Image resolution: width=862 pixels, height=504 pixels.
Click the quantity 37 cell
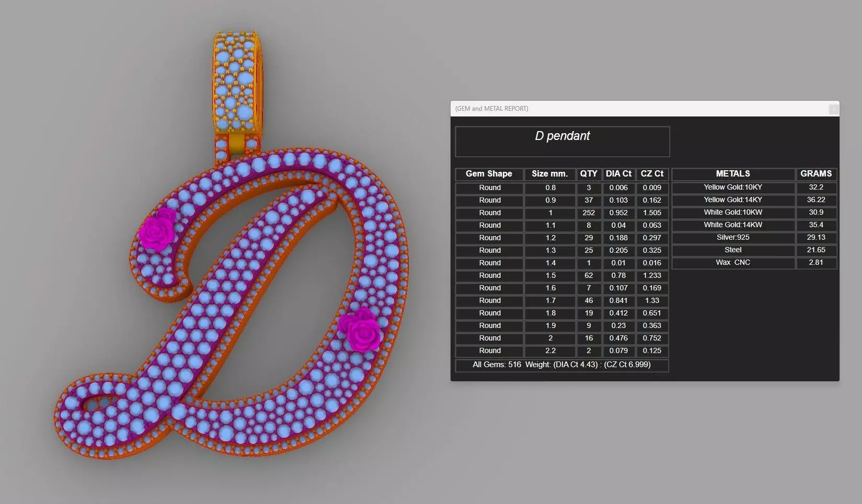tap(589, 201)
